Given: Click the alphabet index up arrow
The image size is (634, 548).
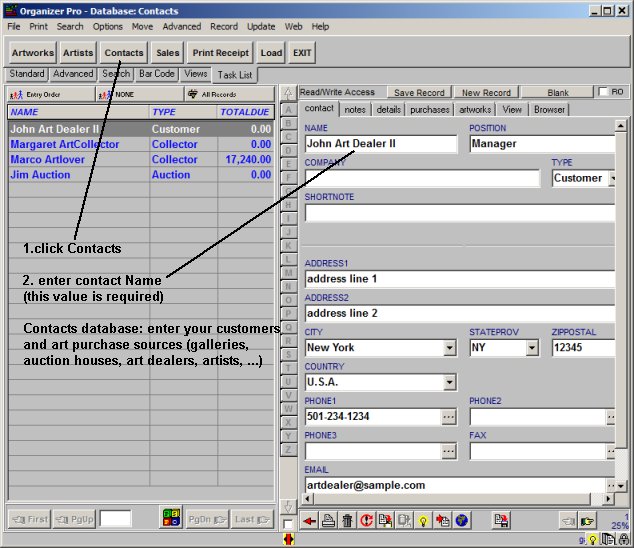Looking at the screenshot, I should pos(288,93).
